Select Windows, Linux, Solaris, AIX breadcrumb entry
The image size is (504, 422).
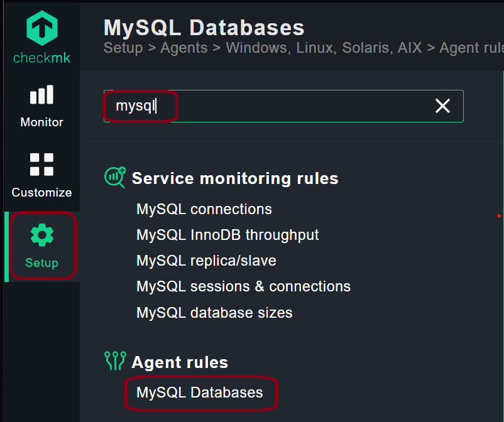point(327,48)
